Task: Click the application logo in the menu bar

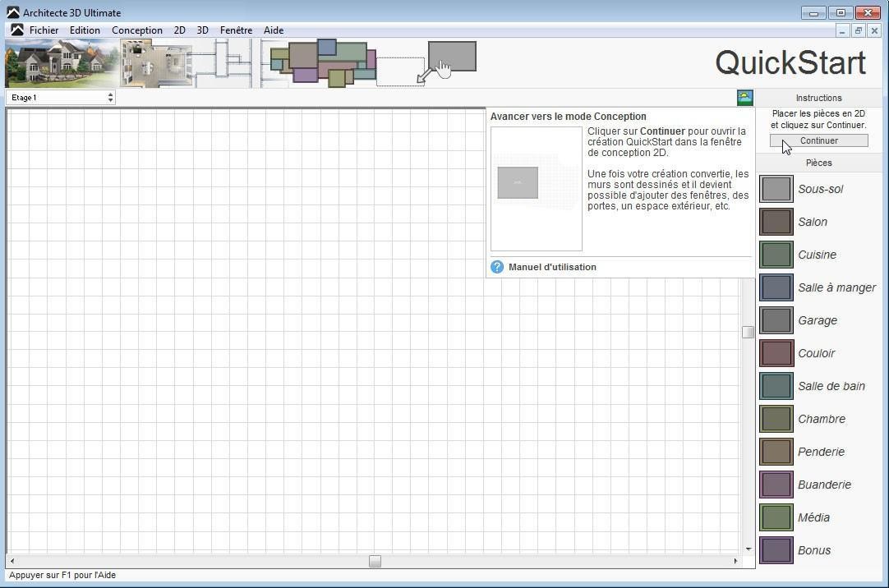Action: click(17, 30)
